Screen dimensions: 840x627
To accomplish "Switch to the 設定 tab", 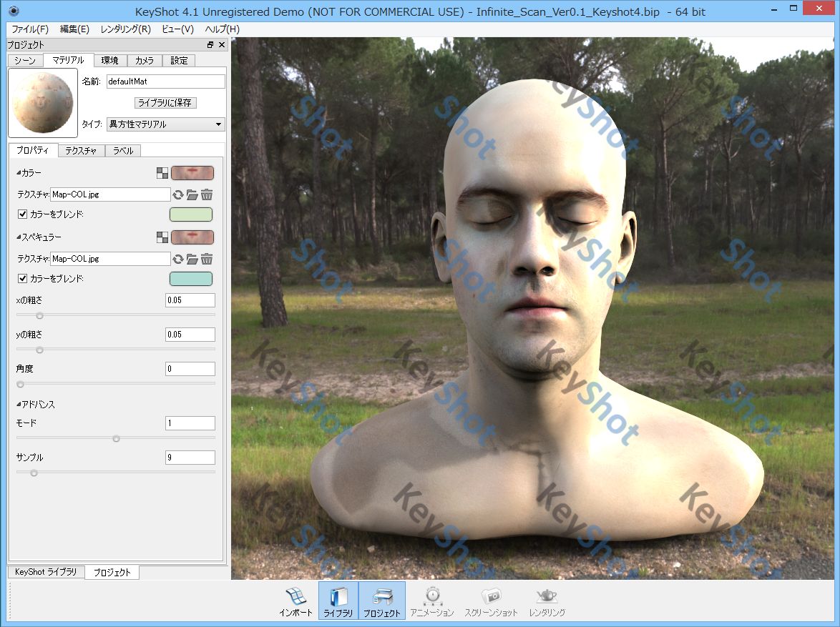I will point(179,61).
